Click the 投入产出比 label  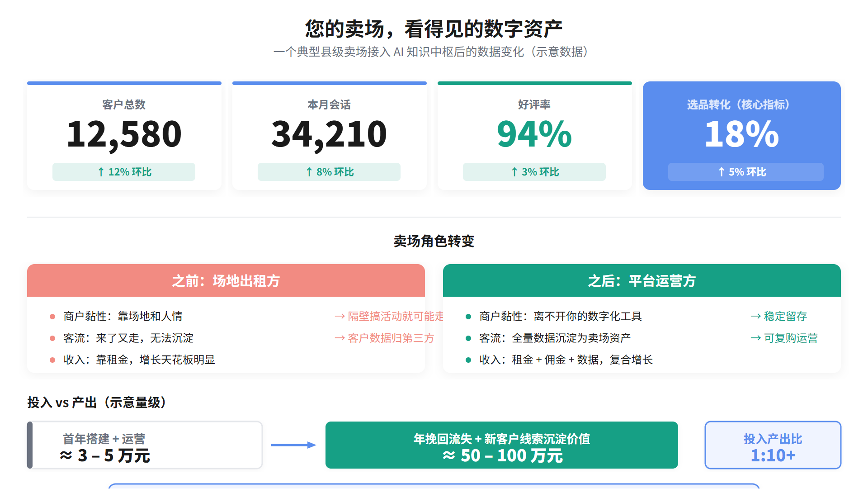(x=773, y=439)
